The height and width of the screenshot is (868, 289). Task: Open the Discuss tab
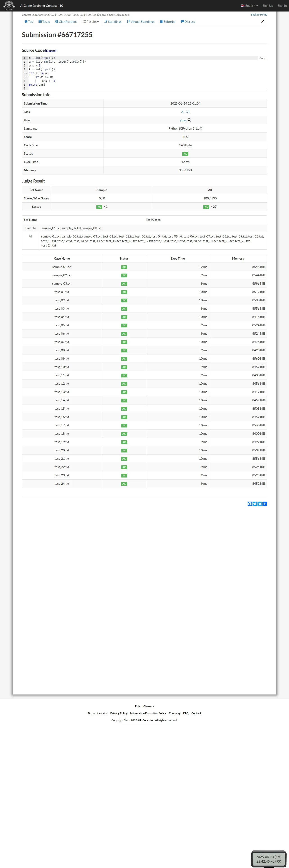pos(188,22)
